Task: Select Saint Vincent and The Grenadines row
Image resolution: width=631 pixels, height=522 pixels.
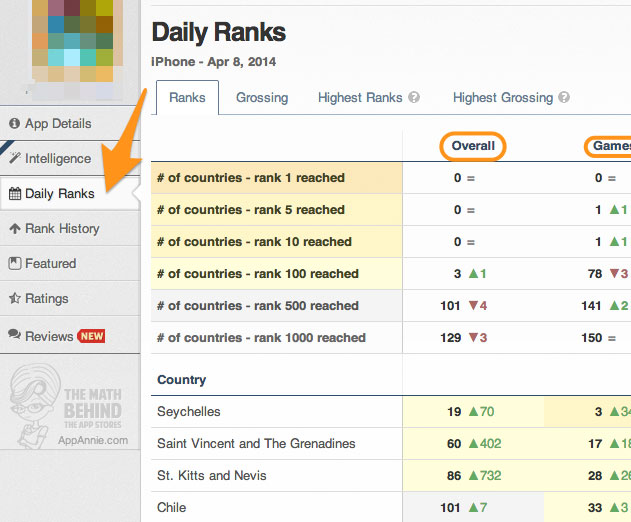Action: [x=391, y=444]
